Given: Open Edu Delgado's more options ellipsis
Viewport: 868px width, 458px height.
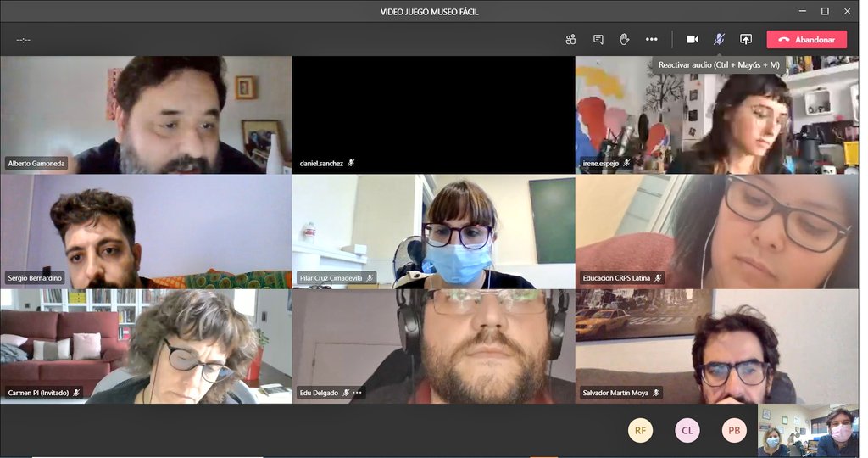Looking at the screenshot, I should click(357, 393).
